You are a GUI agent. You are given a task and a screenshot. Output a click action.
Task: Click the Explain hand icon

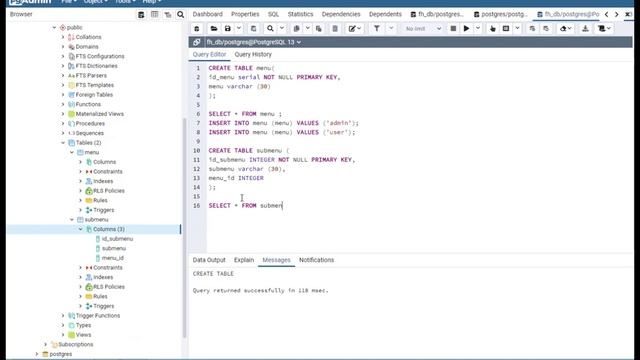pyautogui.click(x=493, y=29)
